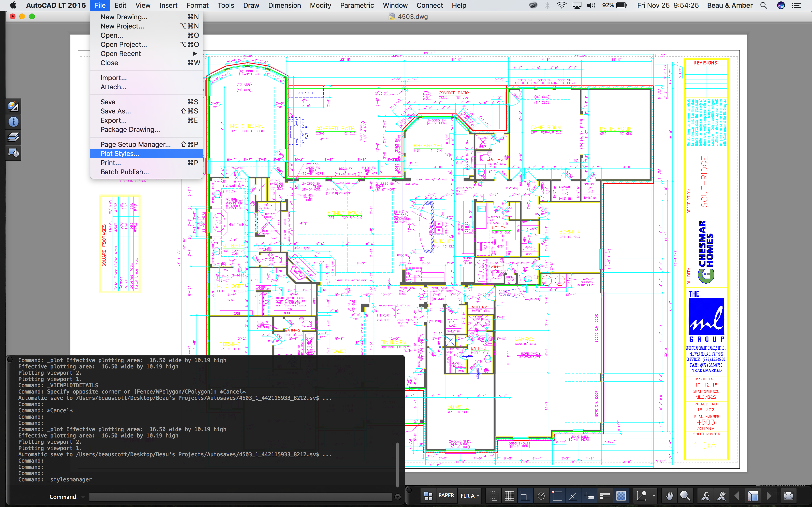Choose Page Setup Manager from the File menu
Image resolution: width=812 pixels, height=507 pixels.
click(x=135, y=144)
